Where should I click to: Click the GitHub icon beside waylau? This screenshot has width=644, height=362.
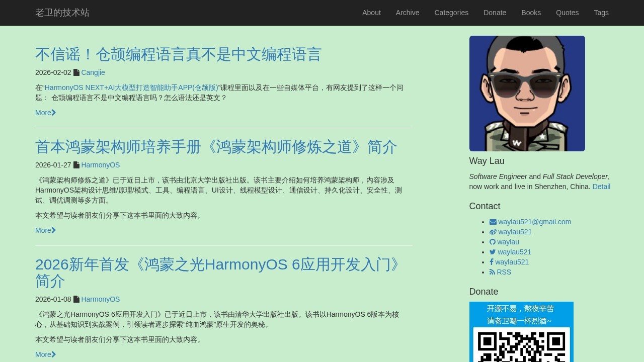click(x=492, y=242)
